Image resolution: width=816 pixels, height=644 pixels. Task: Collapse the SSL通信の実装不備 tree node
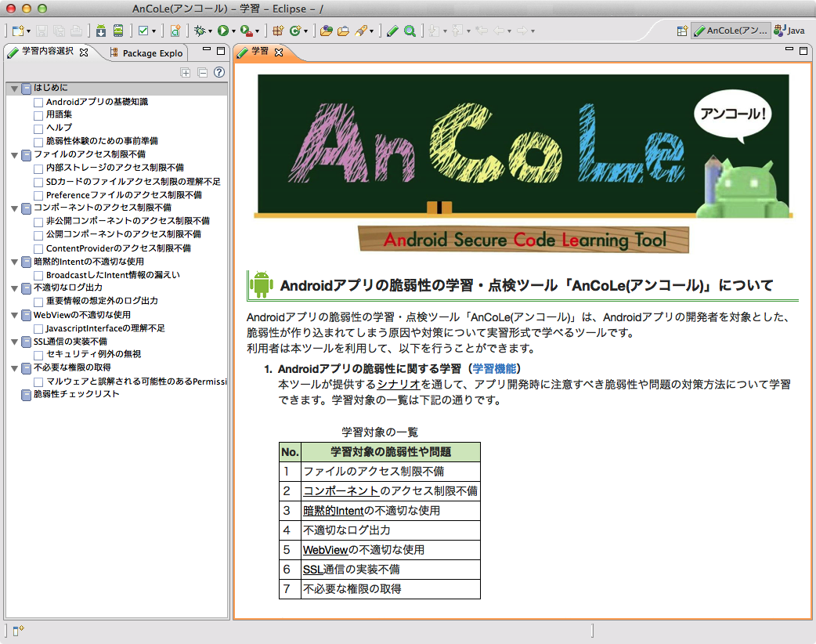[15, 342]
